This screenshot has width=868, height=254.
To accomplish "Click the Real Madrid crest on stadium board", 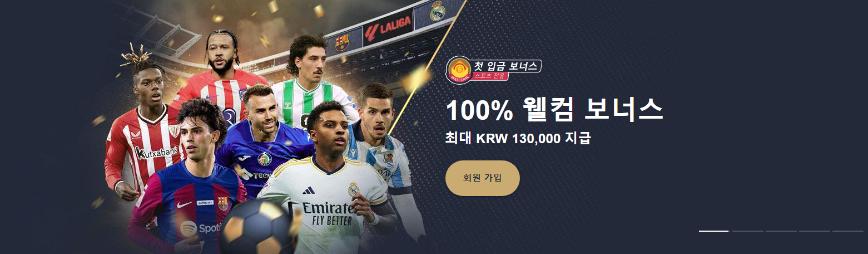I will pyautogui.click(x=438, y=11).
